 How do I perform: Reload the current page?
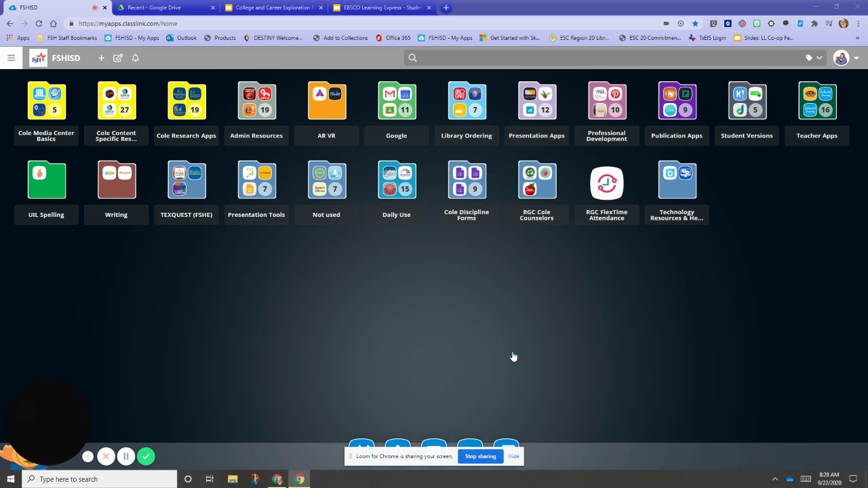39,23
